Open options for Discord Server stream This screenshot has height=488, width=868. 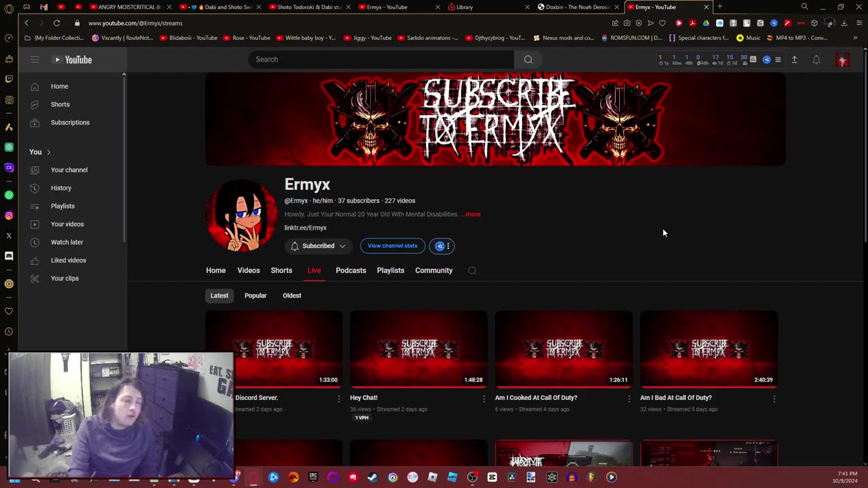[x=338, y=399]
